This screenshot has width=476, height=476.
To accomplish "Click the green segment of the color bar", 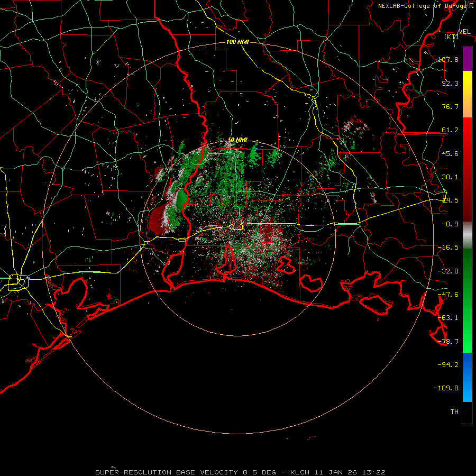I will pyautogui.click(x=467, y=300).
